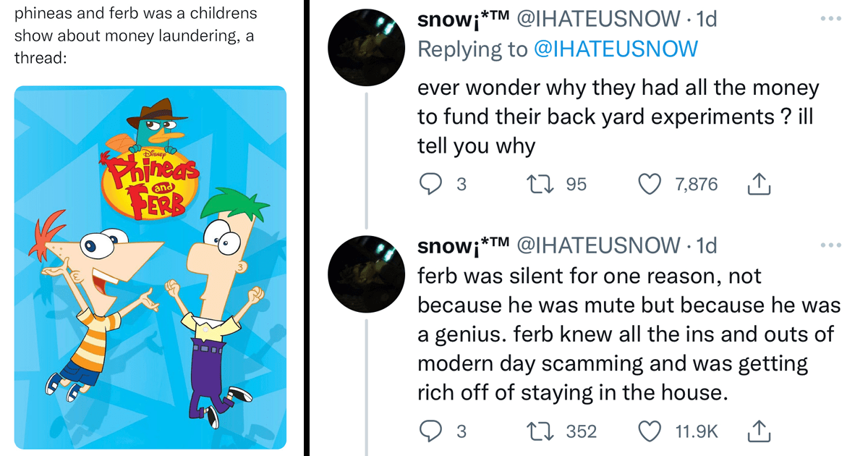This screenshot has height=456, width=868.
Task: Click the '1d' timestamp on the second tweet
Action: point(705,246)
